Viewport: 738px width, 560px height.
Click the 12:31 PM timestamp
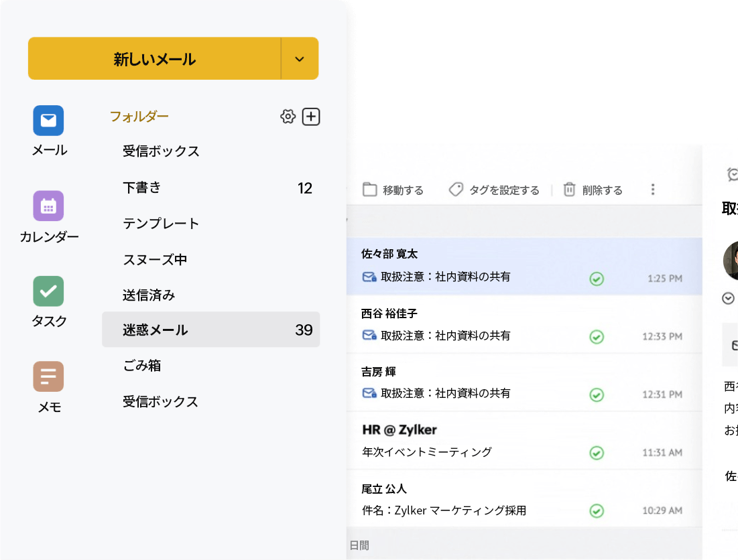coord(662,395)
